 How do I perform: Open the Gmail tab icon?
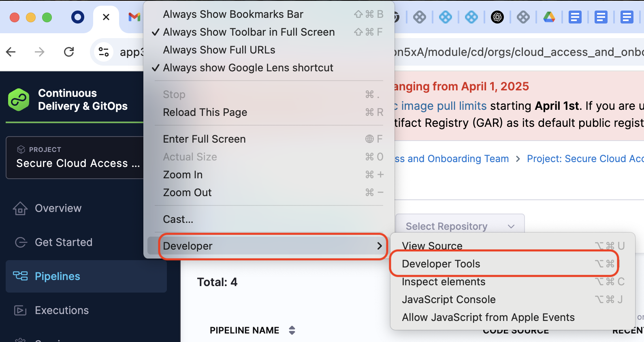click(x=134, y=17)
